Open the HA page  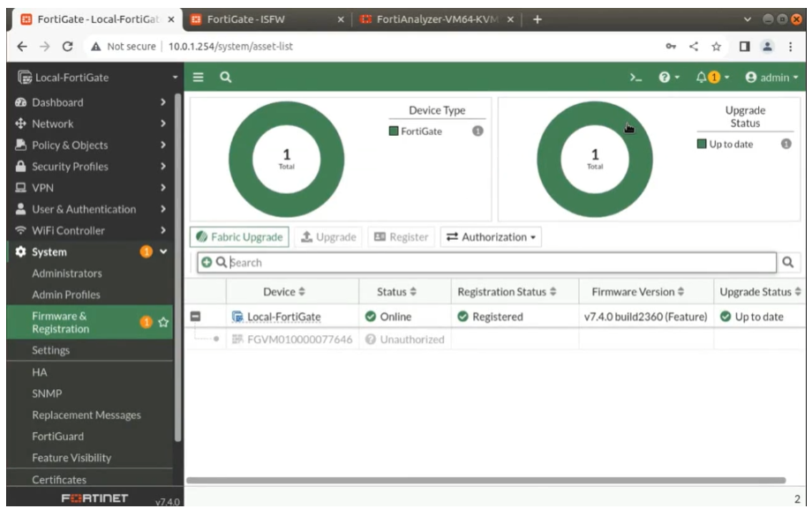point(40,372)
